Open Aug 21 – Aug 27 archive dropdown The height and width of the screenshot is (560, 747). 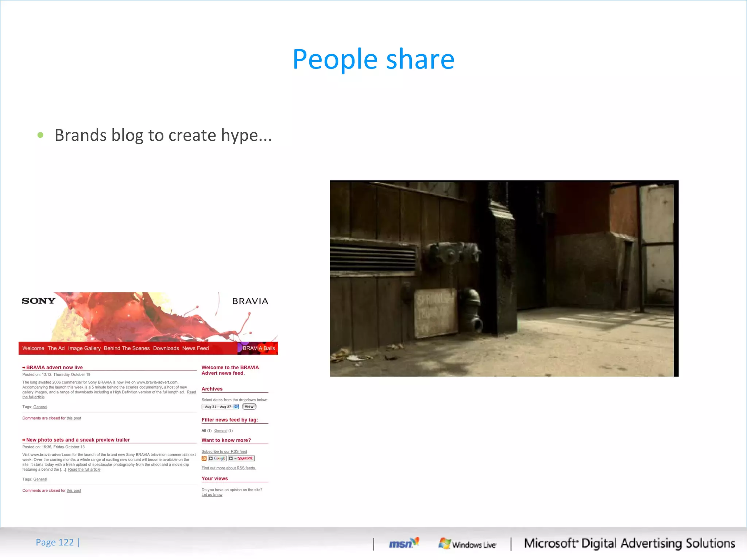(220, 407)
